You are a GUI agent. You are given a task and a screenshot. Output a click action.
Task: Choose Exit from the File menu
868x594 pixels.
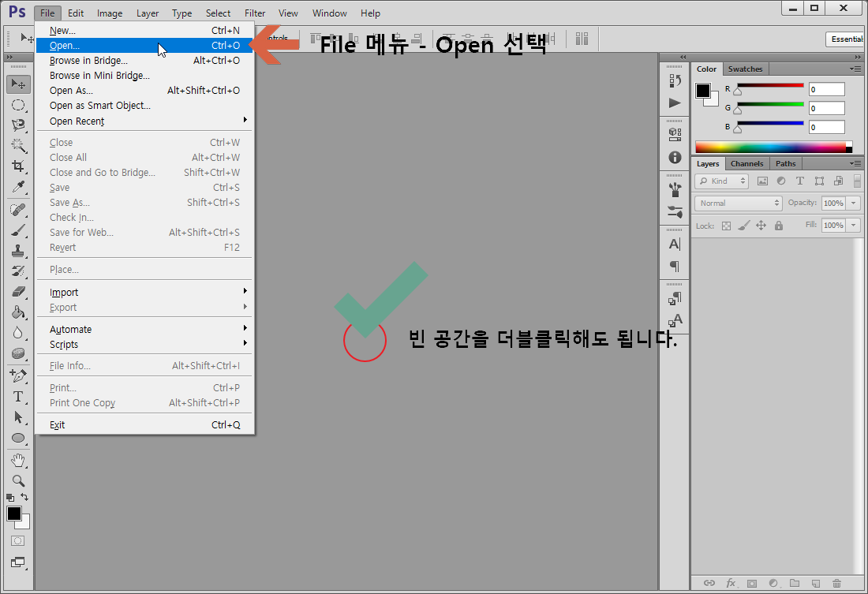[x=144, y=425]
